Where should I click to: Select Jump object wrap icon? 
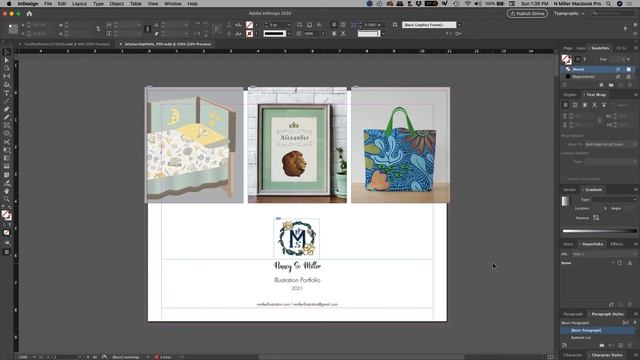click(594, 105)
